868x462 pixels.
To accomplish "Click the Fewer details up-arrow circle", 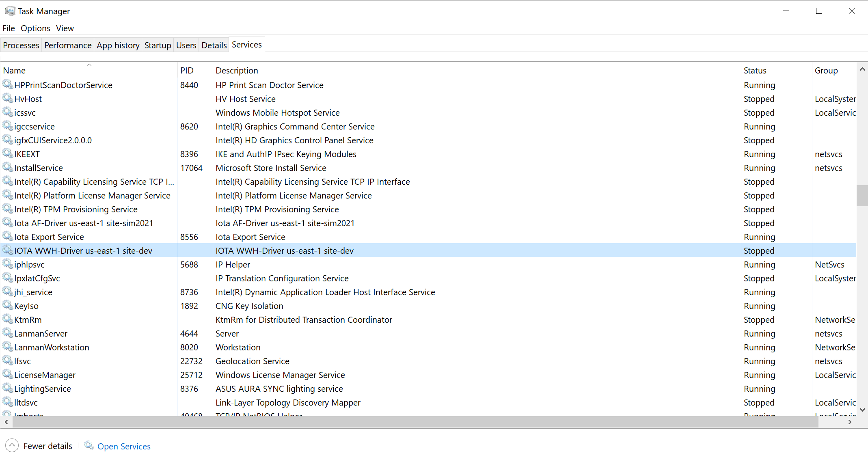I will click(12, 446).
